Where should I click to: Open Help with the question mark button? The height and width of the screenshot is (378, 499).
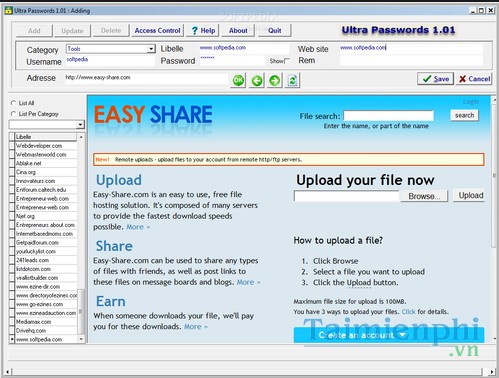[204, 31]
